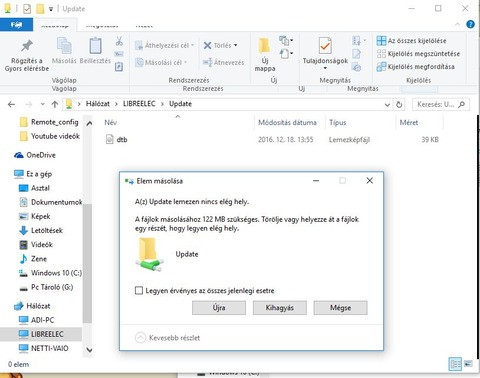Create a new folder with Új mappa
This screenshot has width=480, height=378.
click(265, 54)
